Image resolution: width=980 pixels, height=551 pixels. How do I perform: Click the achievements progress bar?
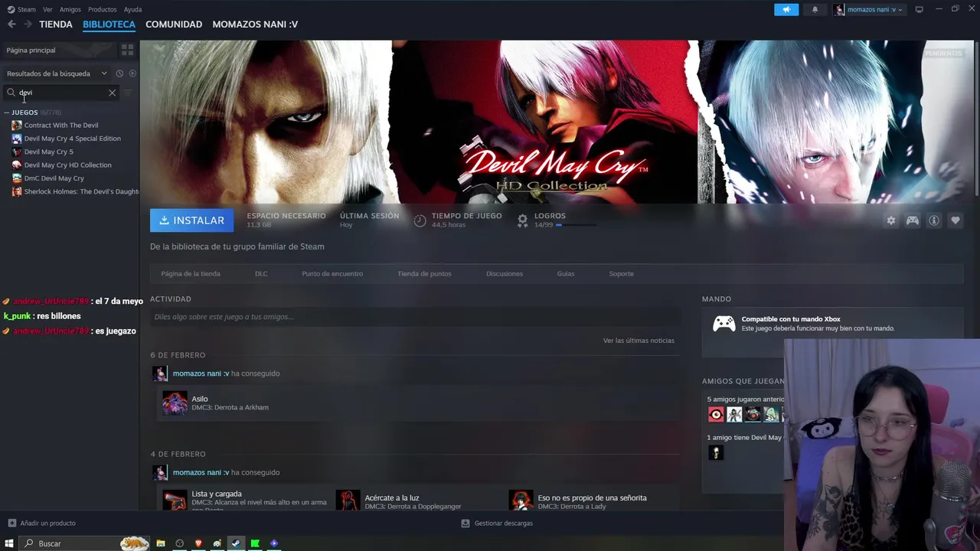tap(577, 225)
